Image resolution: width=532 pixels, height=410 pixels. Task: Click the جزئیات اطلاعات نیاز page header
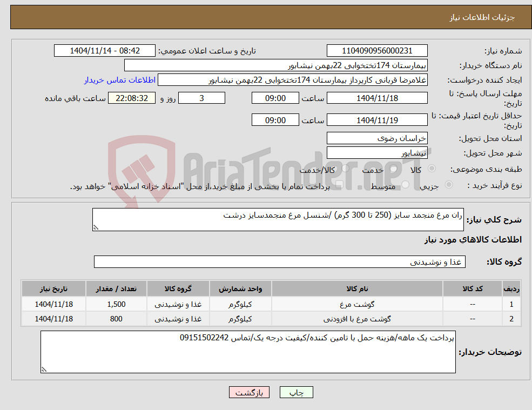[x=482, y=17]
